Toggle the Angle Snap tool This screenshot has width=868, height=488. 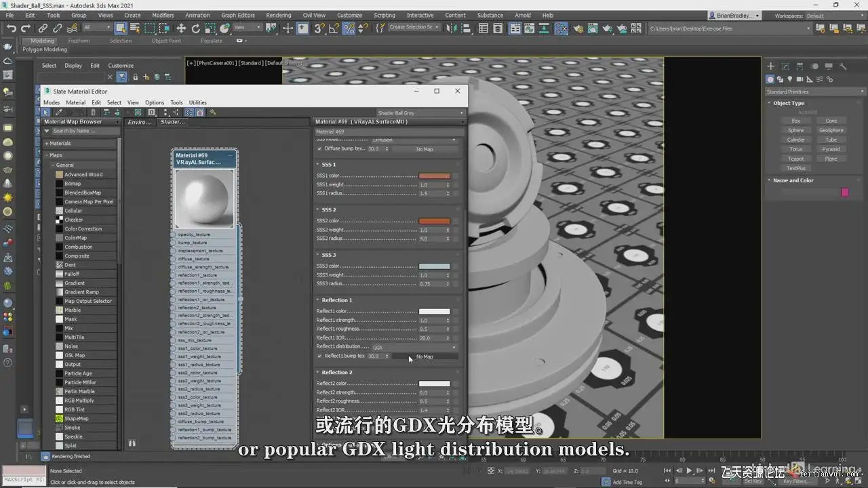point(334,28)
